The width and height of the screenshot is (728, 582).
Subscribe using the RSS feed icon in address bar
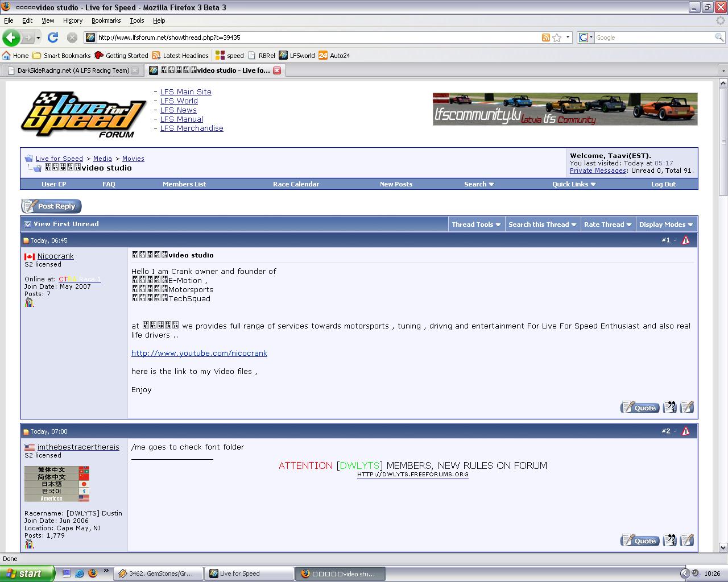point(545,38)
